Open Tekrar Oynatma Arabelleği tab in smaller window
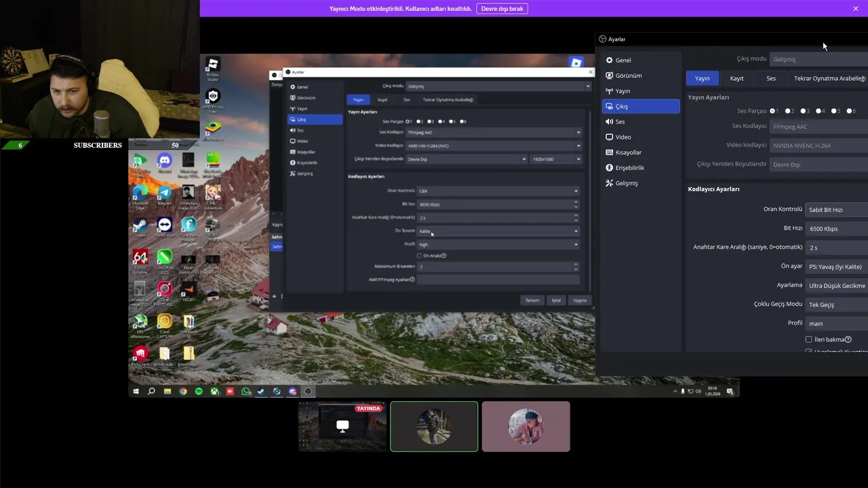Screen dimensions: 868x488 pos(448,100)
